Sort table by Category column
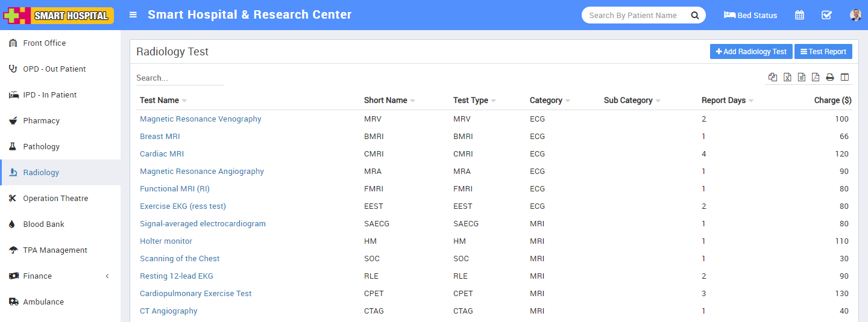The width and height of the screenshot is (868, 322). click(546, 101)
